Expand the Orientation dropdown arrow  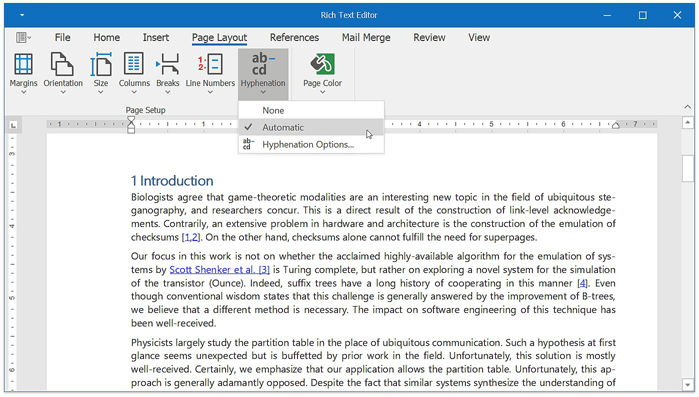click(x=63, y=92)
